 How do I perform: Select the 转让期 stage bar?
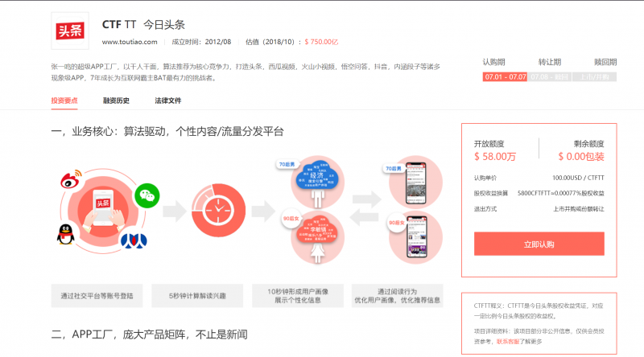[x=550, y=77]
